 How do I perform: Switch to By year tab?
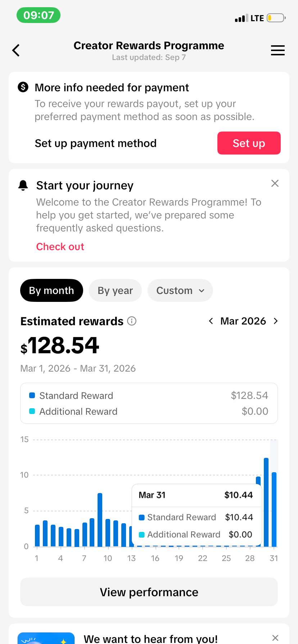[115, 290]
